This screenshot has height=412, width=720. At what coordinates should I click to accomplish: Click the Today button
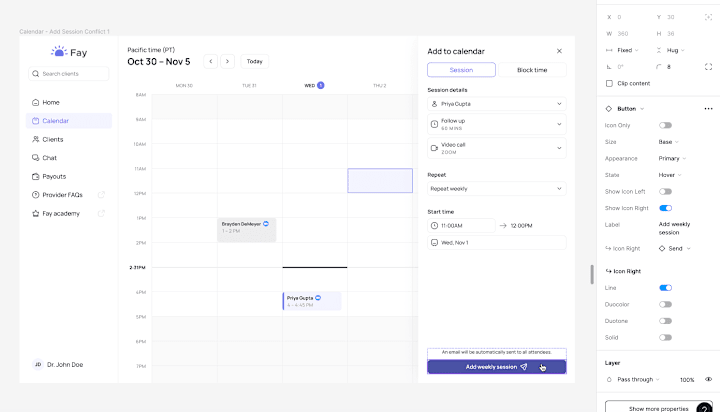point(254,62)
